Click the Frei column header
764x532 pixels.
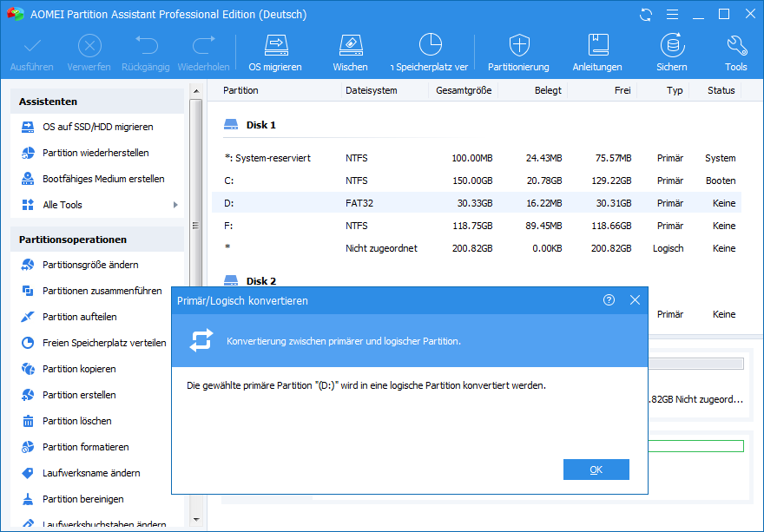622,90
